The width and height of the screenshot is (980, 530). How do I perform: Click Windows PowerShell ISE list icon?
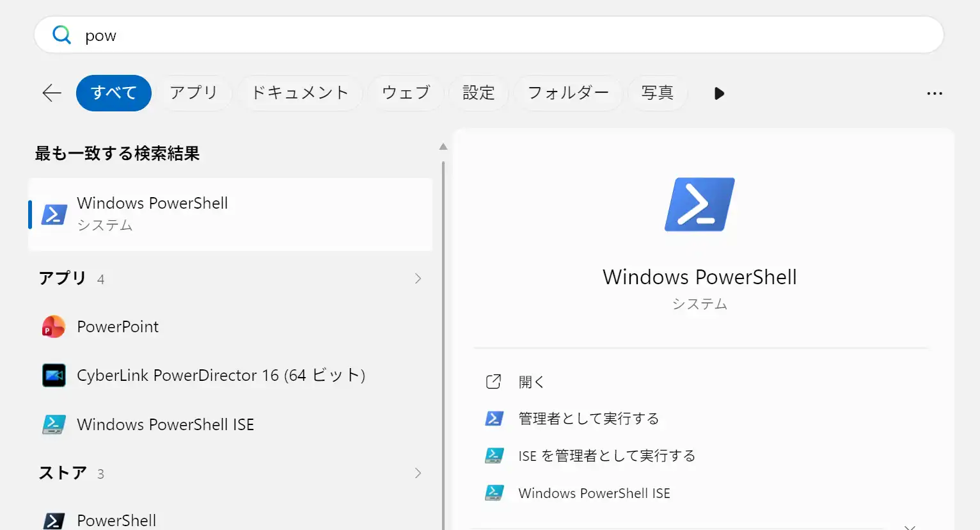click(x=54, y=424)
